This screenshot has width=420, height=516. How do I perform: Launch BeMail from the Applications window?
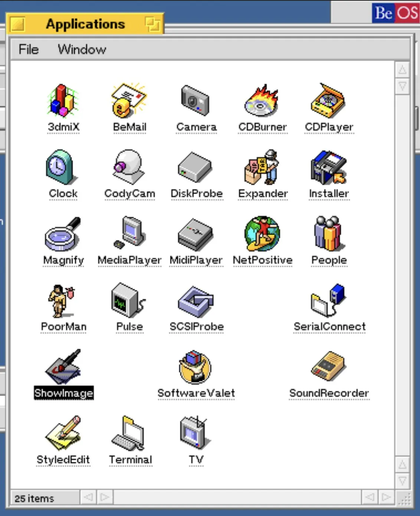tap(129, 101)
